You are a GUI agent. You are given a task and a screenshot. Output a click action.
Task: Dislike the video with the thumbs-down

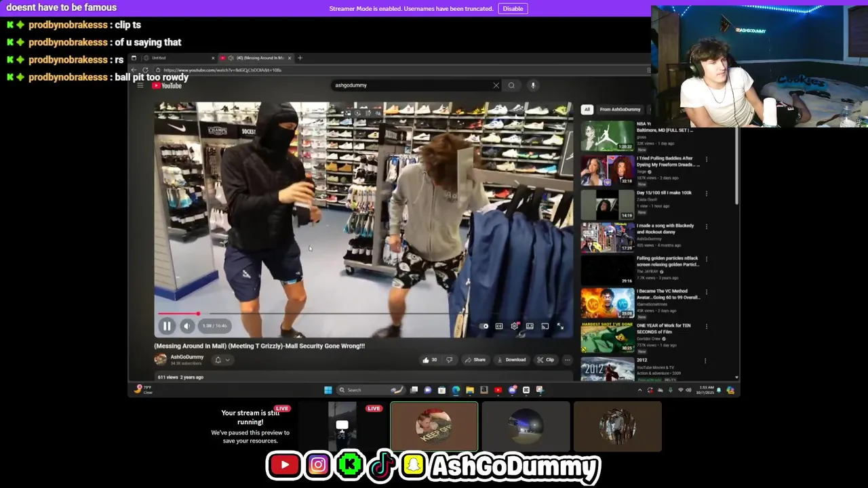coord(449,360)
